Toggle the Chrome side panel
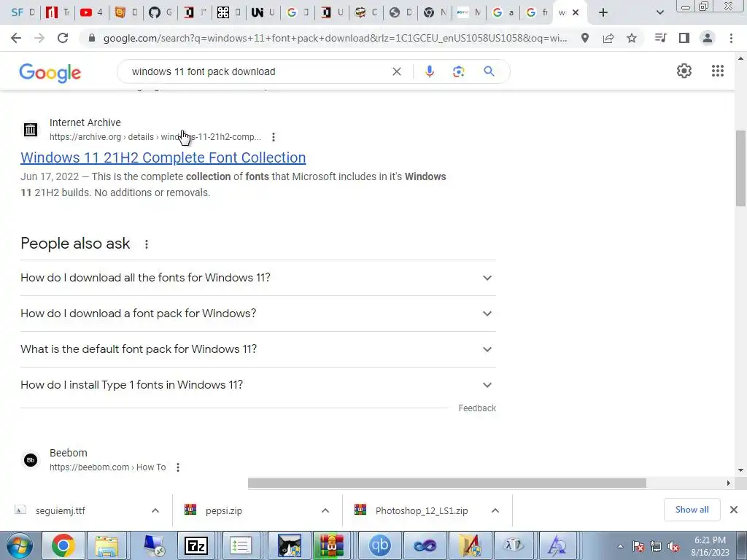Viewport: 747px width, 560px height. coord(684,38)
